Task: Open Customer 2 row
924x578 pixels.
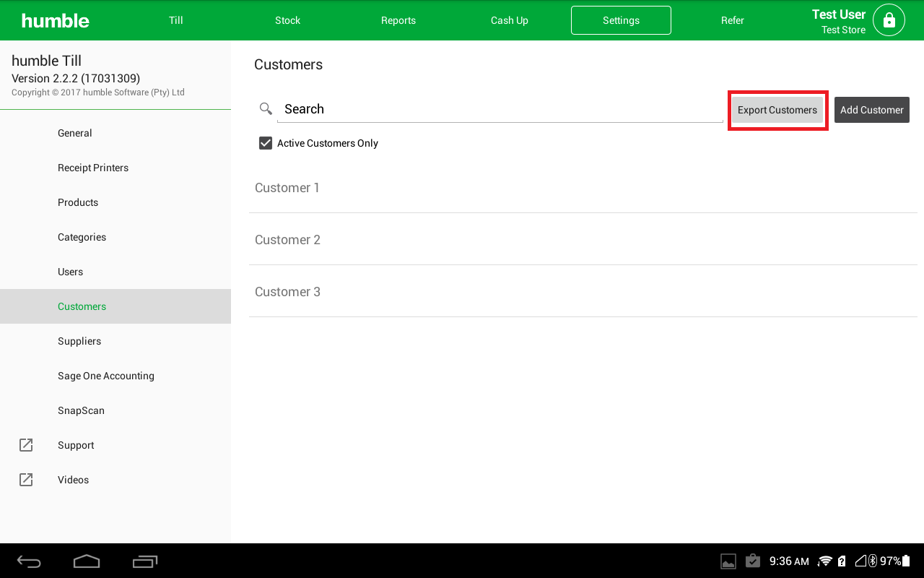Action: (583, 240)
